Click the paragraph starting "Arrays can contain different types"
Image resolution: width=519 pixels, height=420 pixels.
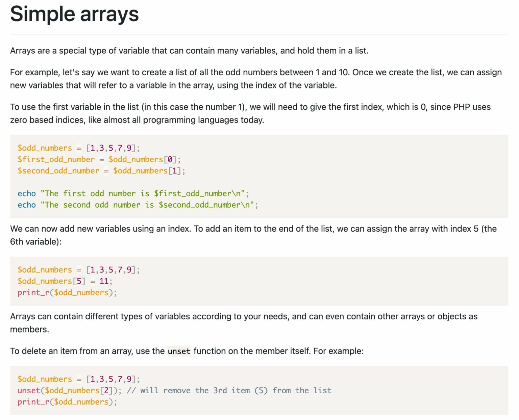pyautogui.click(x=243, y=323)
